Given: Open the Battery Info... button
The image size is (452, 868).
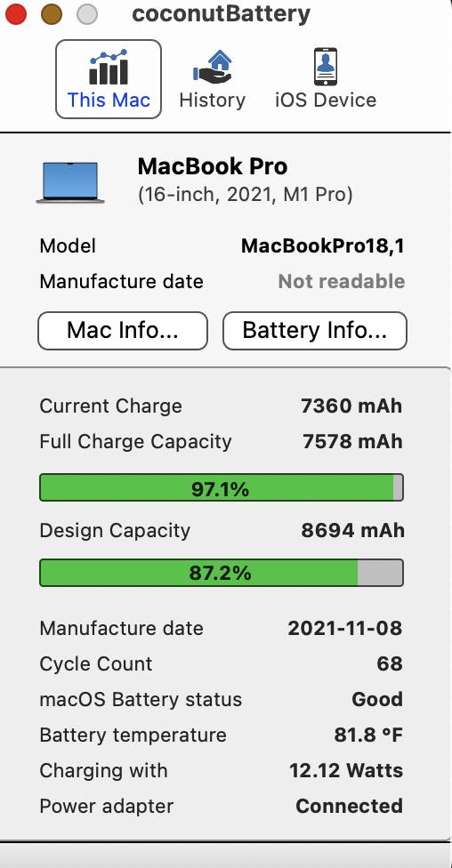Looking at the screenshot, I should pos(315,331).
